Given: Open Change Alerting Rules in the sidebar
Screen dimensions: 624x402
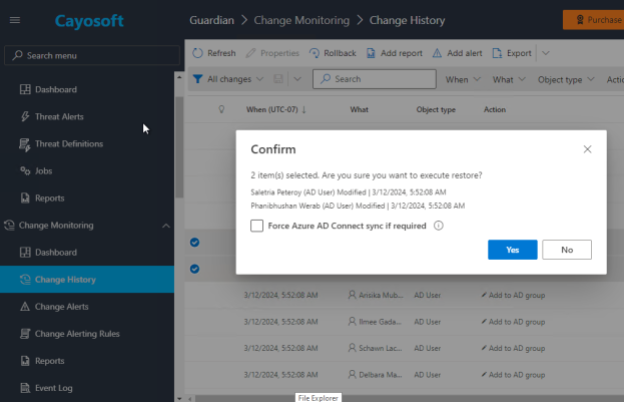Looking at the screenshot, I should 77,334.
